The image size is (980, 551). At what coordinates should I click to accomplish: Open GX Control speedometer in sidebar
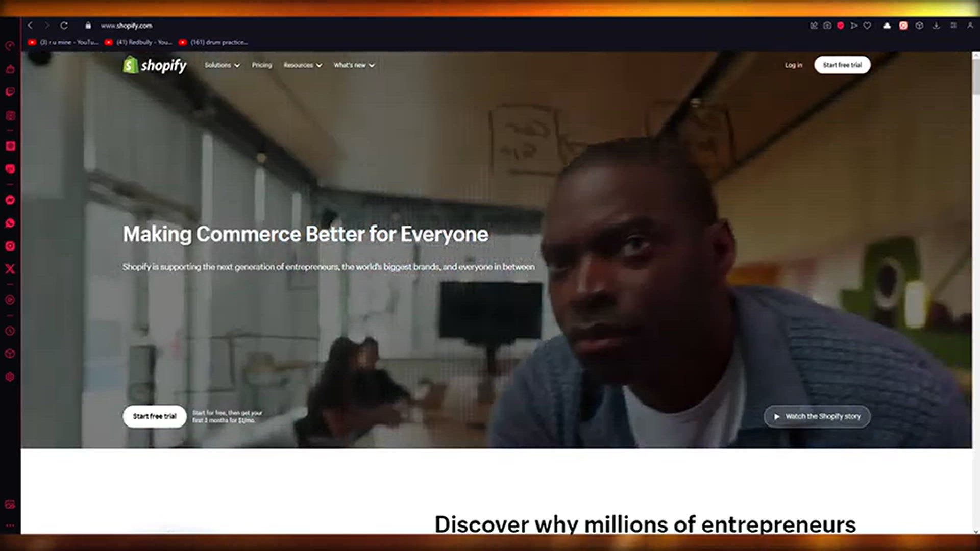pyautogui.click(x=10, y=46)
